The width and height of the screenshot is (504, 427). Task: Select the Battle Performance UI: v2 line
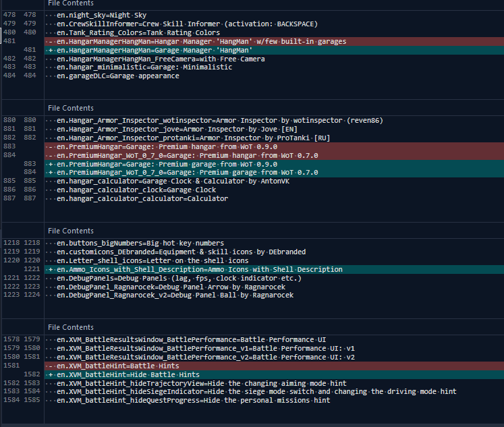(x=206, y=358)
